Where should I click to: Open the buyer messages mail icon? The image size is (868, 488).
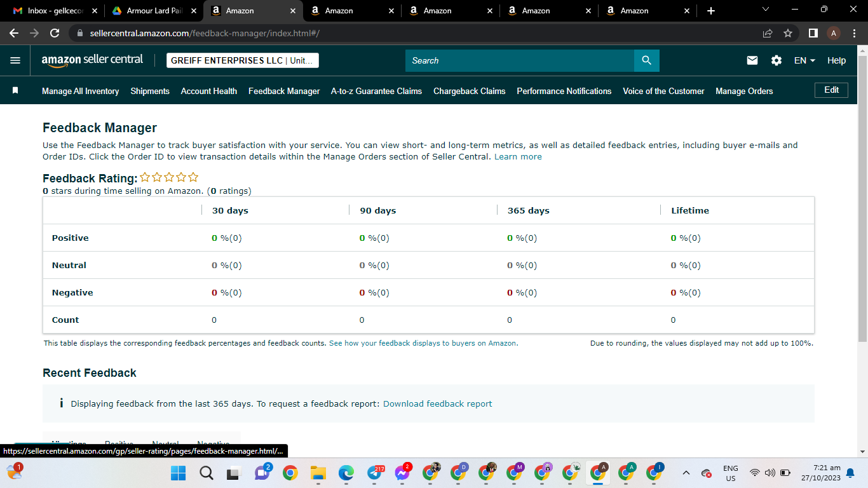click(x=752, y=60)
